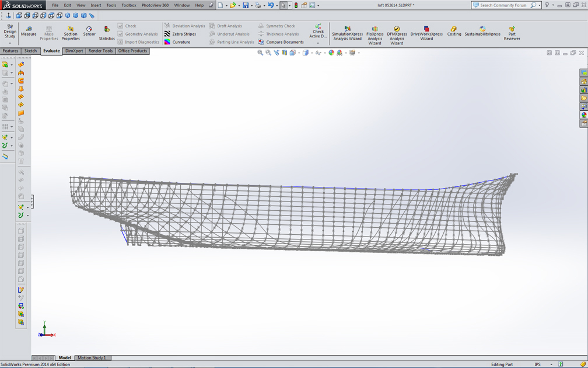This screenshot has height=368, width=588.
Task: Toggle Section View in viewport toolbar
Action: coord(285,53)
